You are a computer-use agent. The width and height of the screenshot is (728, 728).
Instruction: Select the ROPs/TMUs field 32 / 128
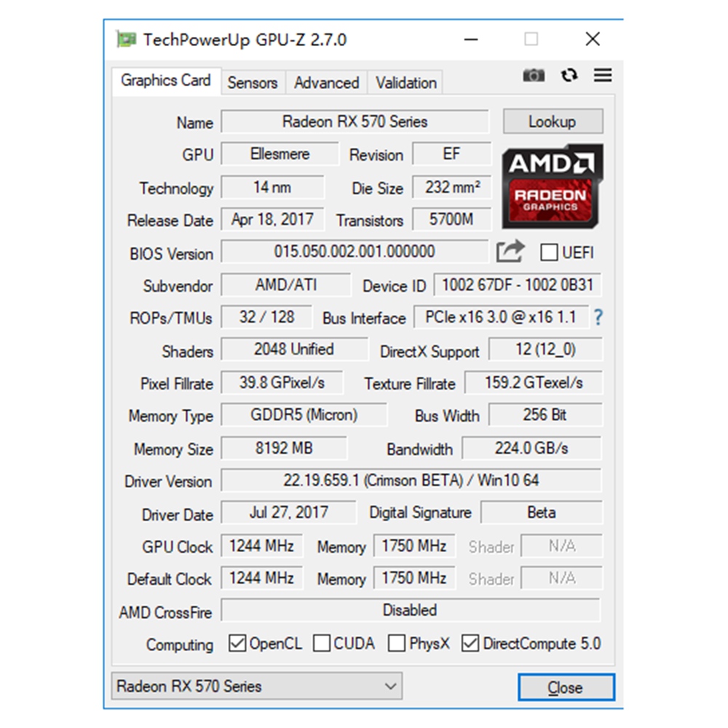pyautogui.click(x=267, y=317)
